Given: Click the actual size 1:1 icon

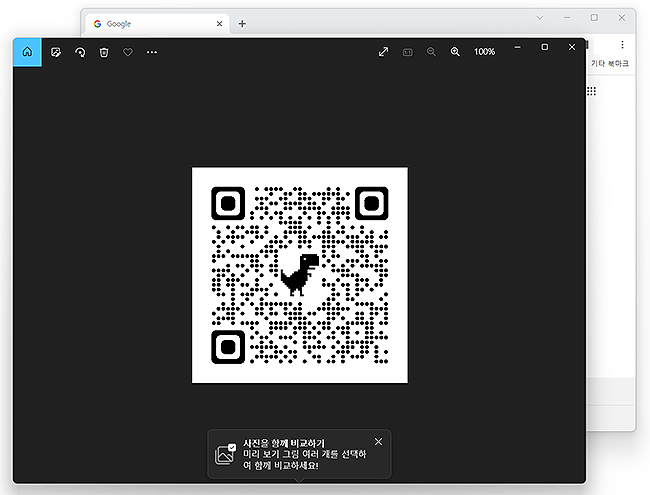Looking at the screenshot, I should click(407, 52).
